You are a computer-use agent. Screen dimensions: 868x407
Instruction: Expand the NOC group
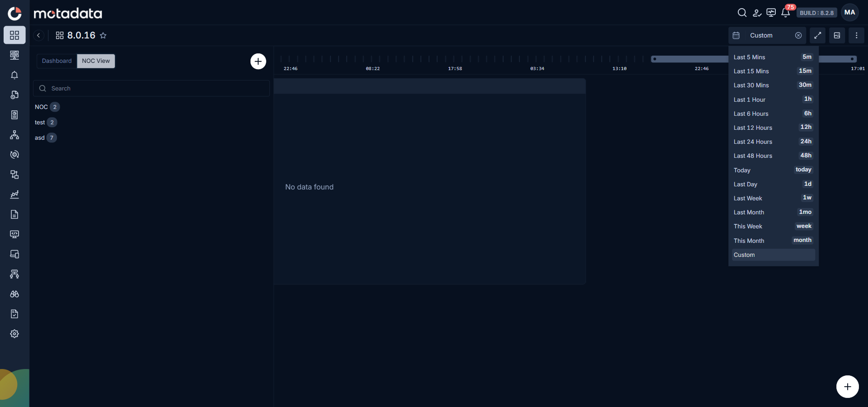coord(47,107)
